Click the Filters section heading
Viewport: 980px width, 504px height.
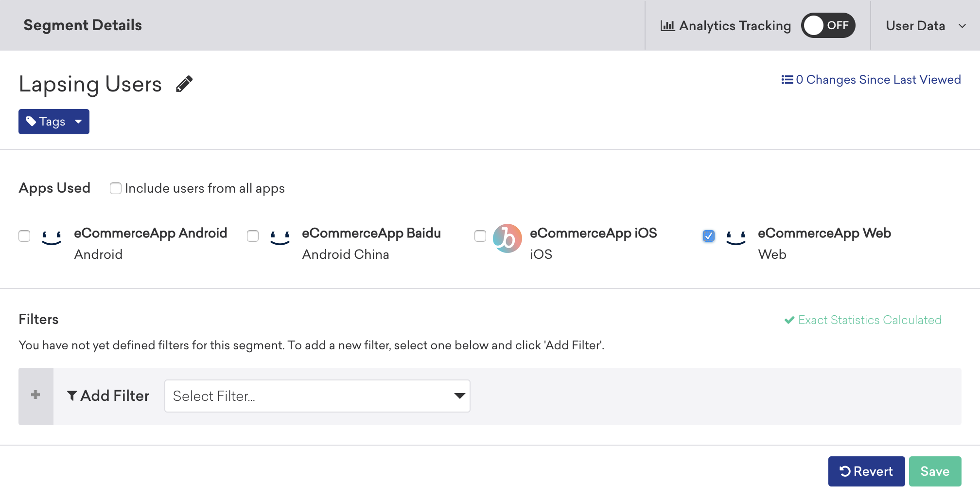pos(38,319)
